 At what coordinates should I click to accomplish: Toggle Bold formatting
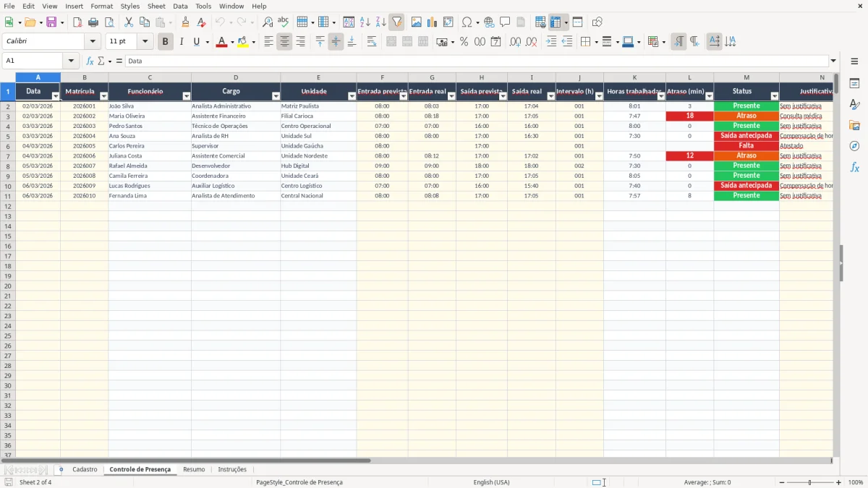[x=165, y=42]
